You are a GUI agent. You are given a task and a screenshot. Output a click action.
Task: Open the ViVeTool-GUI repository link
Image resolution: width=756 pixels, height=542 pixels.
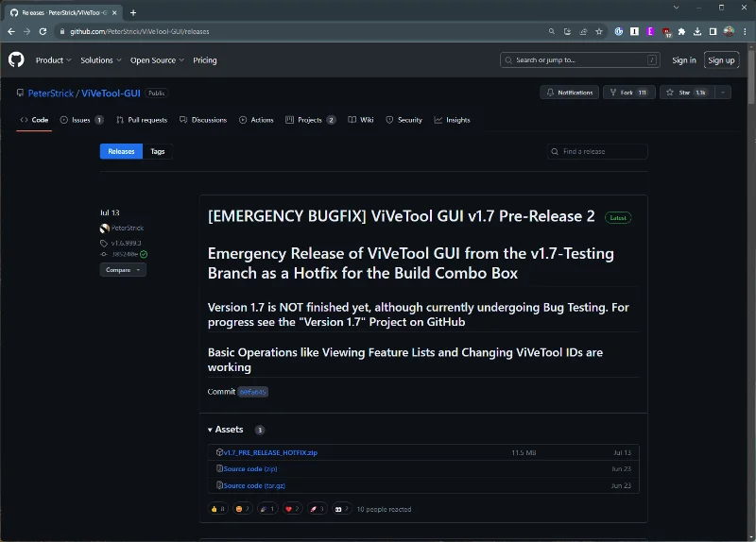click(111, 93)
